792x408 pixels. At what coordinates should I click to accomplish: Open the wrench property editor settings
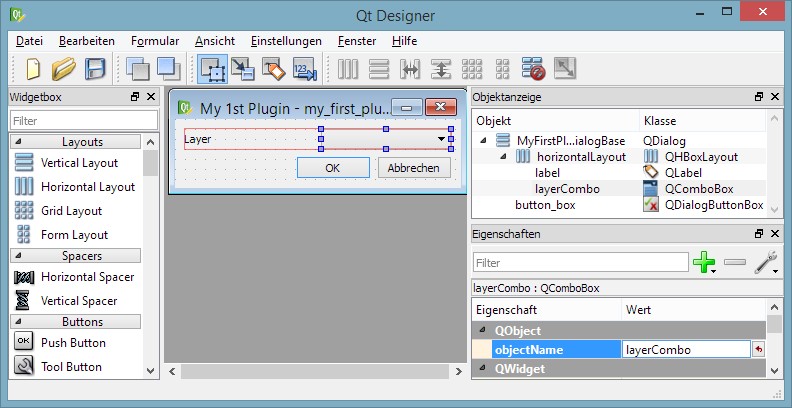pyautogui.click(x=766, y=263)
